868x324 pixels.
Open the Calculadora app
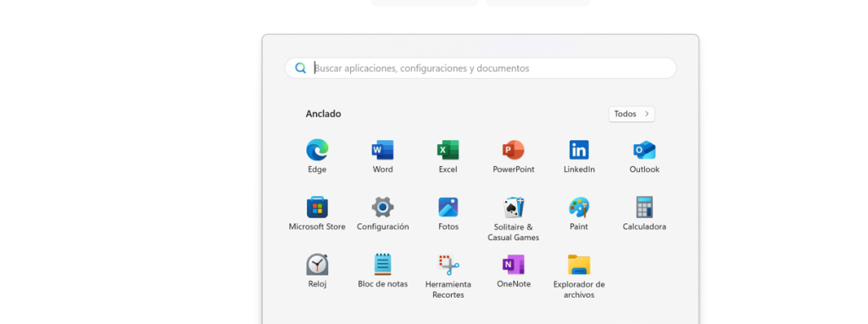644,208
